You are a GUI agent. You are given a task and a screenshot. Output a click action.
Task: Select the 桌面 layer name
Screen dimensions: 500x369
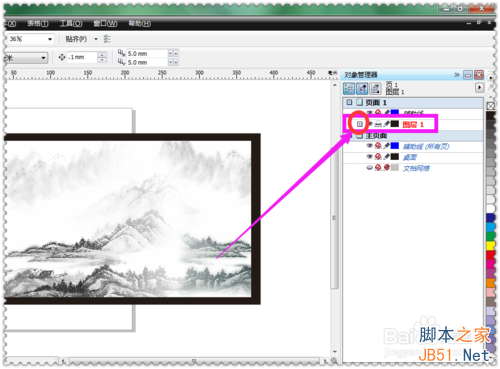(x=410, y=157)
